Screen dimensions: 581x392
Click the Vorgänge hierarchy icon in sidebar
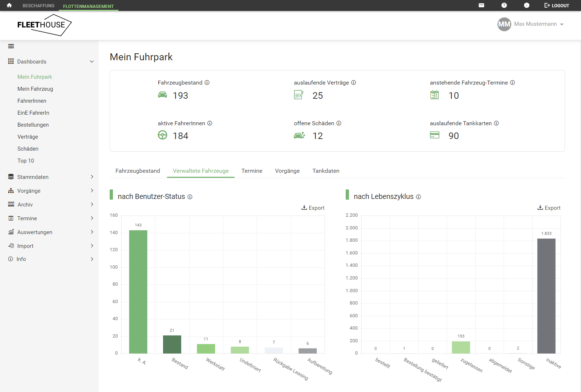[11, 191]
